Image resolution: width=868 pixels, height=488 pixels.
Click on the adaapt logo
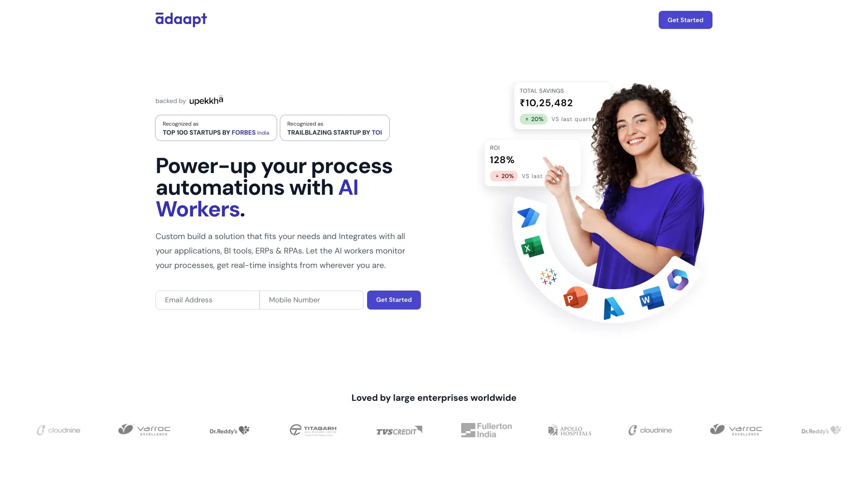(x=181, y=19)
